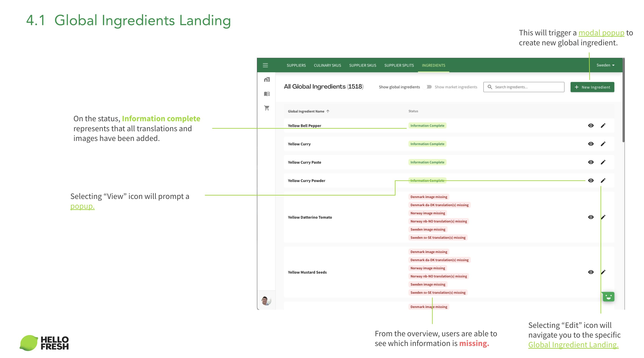Image resolution: width=644 pixels, height=358 pixels.
Task: Click edit pencil for Yellow Datterino Tomato
Action: pyautogui.click(x=603, y=217)
